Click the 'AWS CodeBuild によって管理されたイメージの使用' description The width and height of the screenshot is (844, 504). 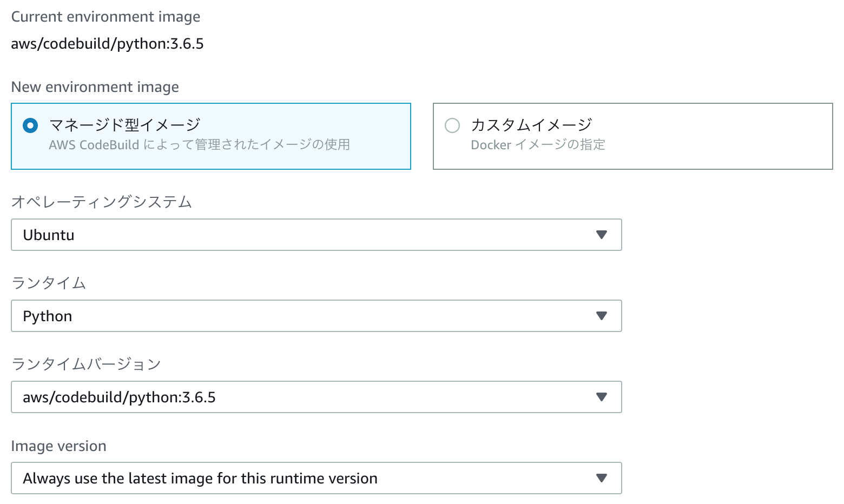[199, 145]
